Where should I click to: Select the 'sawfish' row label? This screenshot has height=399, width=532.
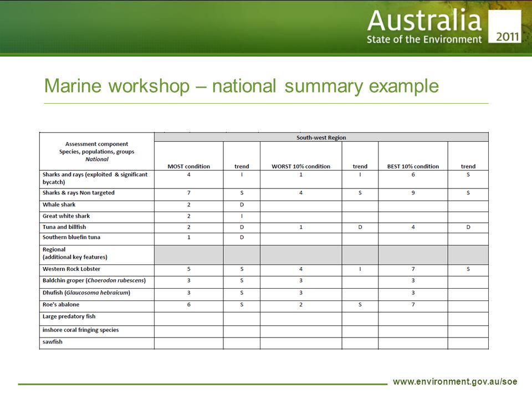pos(52,342)
